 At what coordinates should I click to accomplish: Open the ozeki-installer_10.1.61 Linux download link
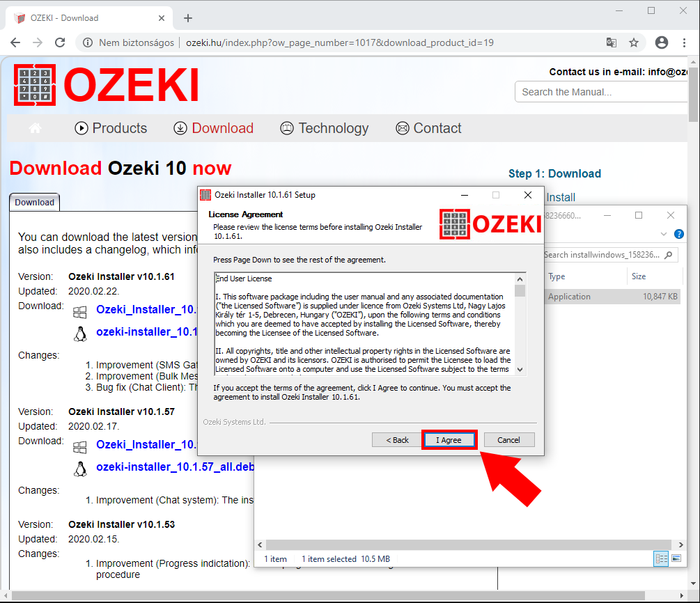[146, 331]
